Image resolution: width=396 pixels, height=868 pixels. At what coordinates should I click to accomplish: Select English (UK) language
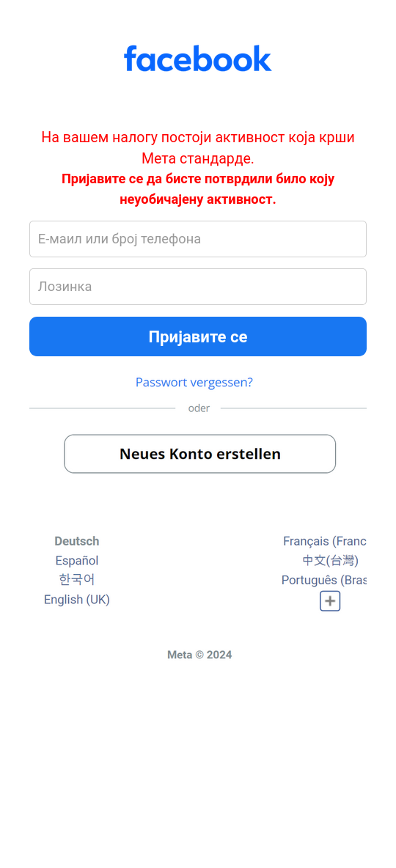coord(77,599)
